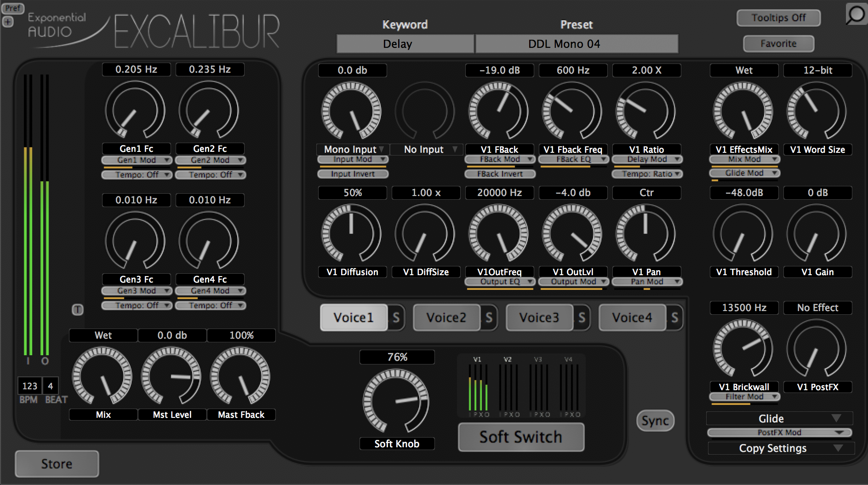The image size is (868, 485).
Task: Click the V1 Ratio knob
Action: click(645, 111)
